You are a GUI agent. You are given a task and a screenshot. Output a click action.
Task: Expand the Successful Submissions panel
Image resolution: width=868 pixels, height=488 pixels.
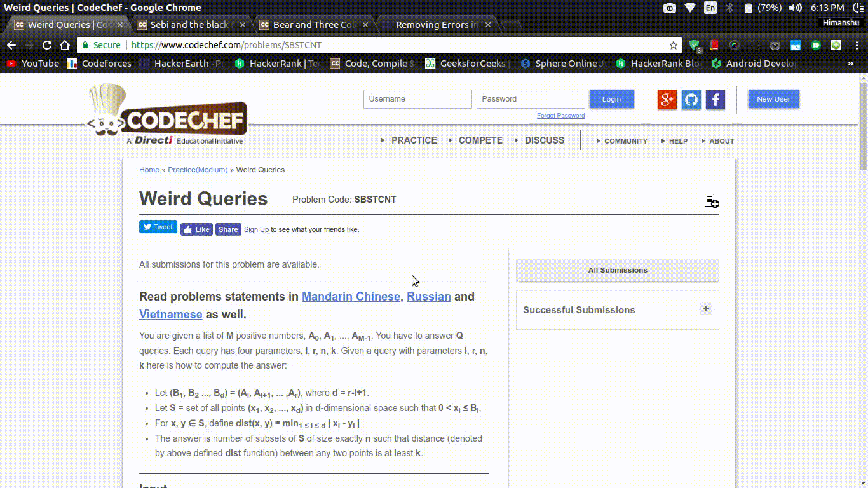(x=705, y=309)
